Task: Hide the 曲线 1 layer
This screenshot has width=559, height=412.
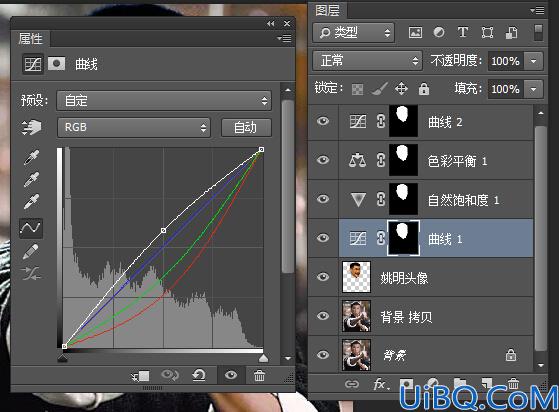Action: point(323,238)
